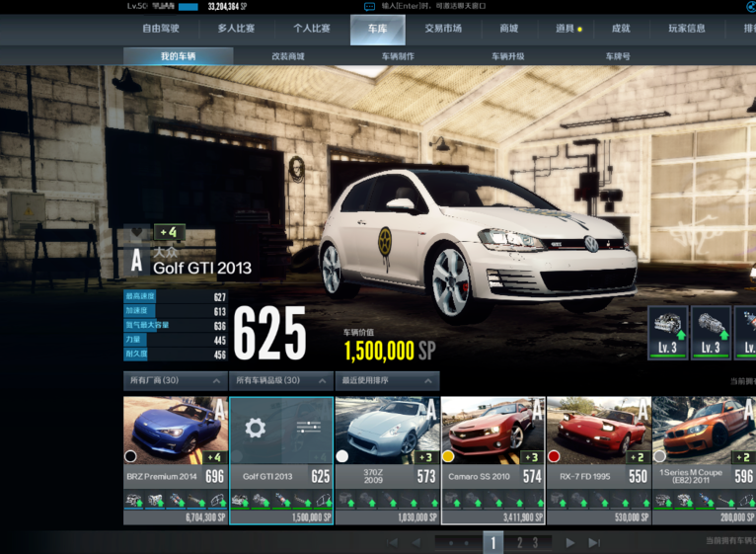Open the 交易市场 tab
Viewport: 756px width, 554px height.
(443, 29)
